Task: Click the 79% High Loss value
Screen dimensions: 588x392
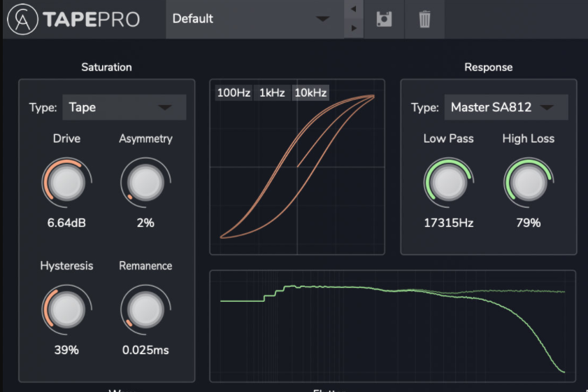Action: [529, 223]
